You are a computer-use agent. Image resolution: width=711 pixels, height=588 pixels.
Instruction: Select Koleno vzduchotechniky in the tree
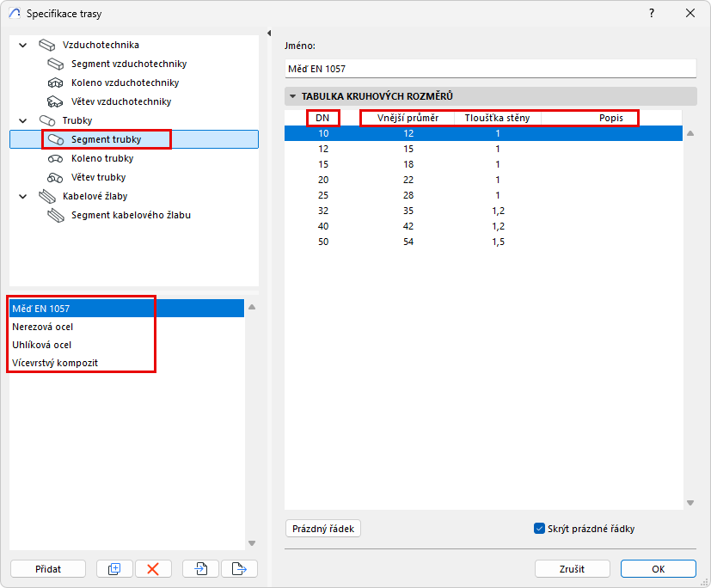click(126, 83)
